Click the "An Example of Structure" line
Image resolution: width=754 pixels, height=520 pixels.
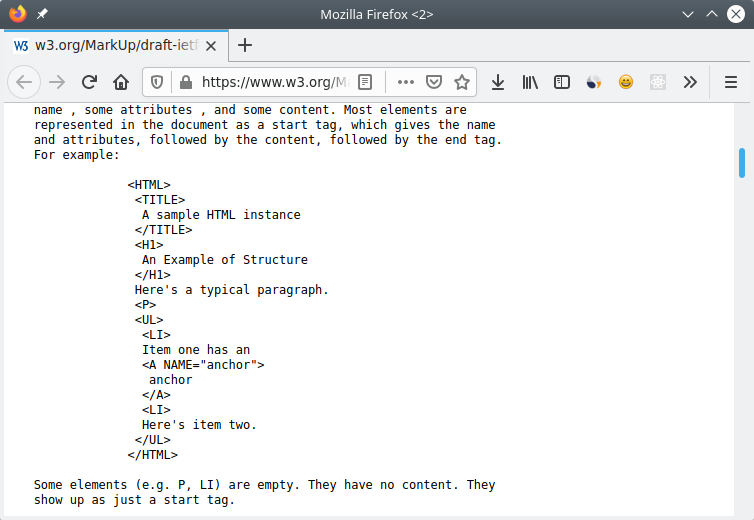click(225, 260)
